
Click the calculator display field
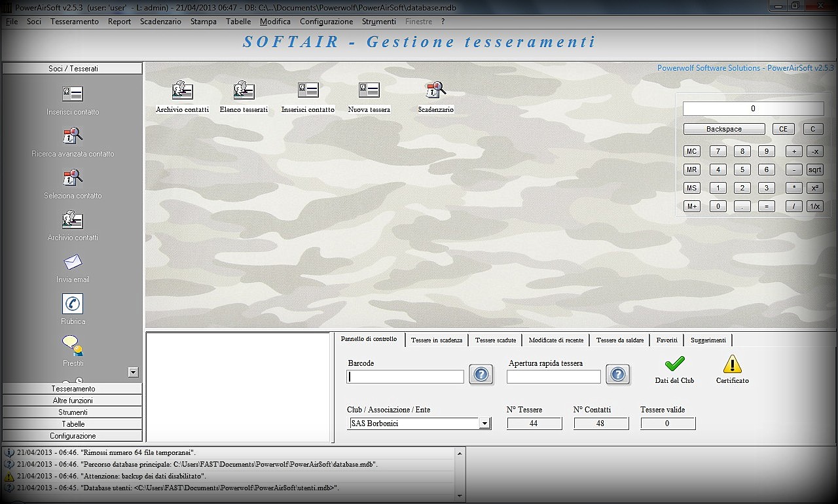(x=754, y=109)
